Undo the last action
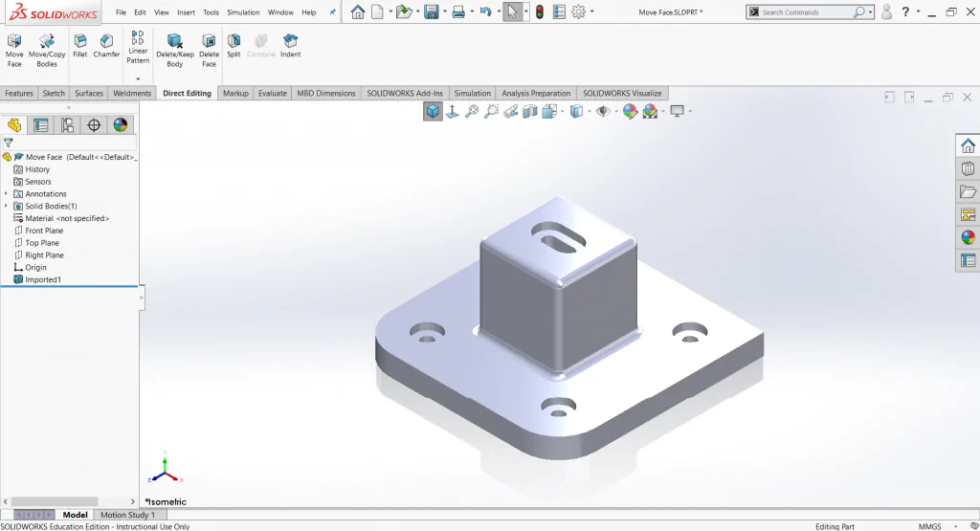980x531 pixels. tap(485, 11)
